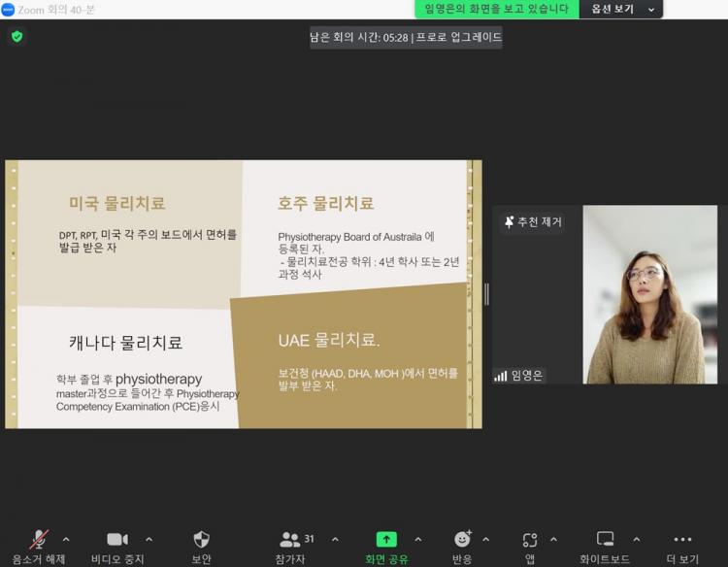The image size is (728, 567).
Task: Click the More (더 보기) three-dots icon
Action: coord(682,540)
